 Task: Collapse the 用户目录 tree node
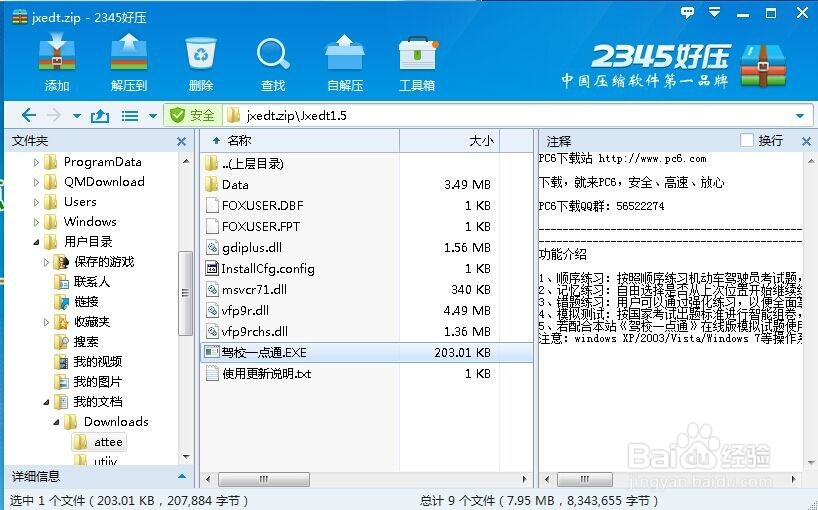click(x=36, y=242)
